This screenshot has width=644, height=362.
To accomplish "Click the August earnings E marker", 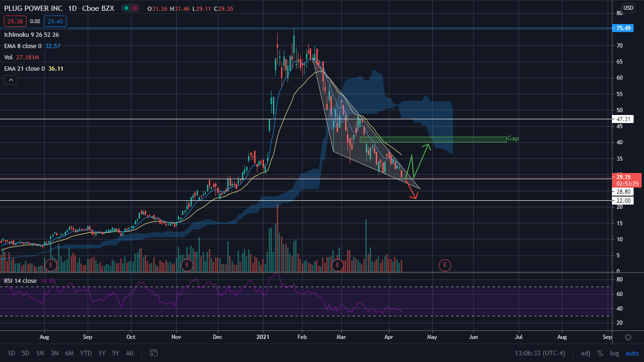I will tap(51, 265).
